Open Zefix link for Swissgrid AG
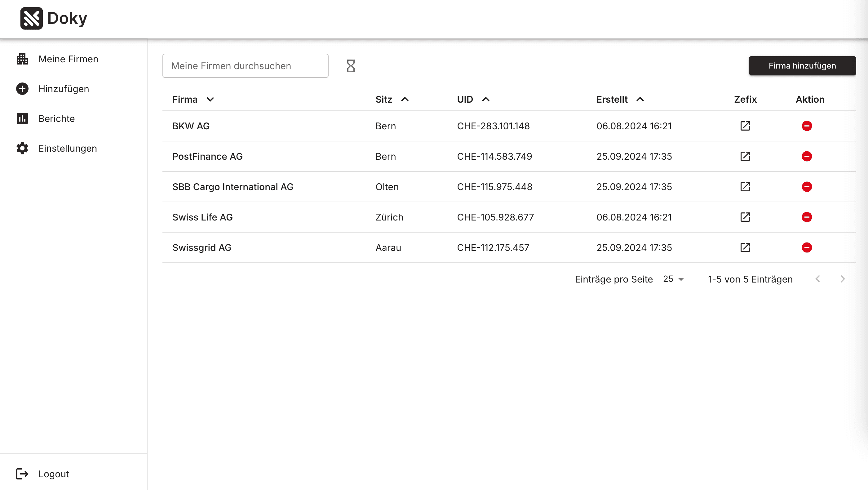 pyautogui.click(x=745, y=247)
